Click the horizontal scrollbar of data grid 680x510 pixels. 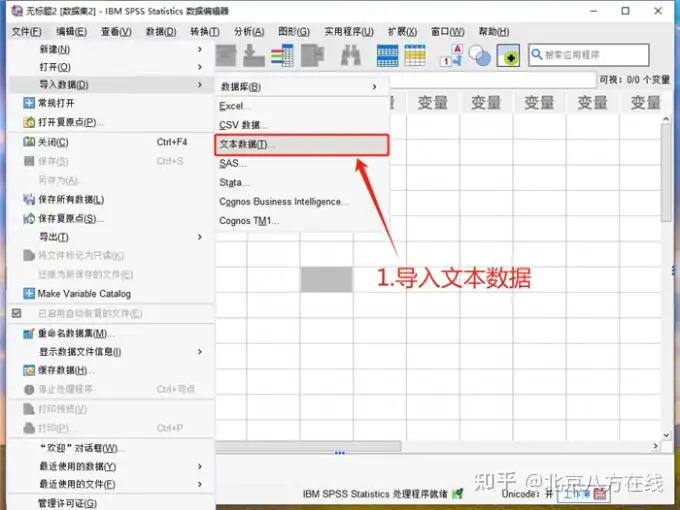tap(308, 446)
